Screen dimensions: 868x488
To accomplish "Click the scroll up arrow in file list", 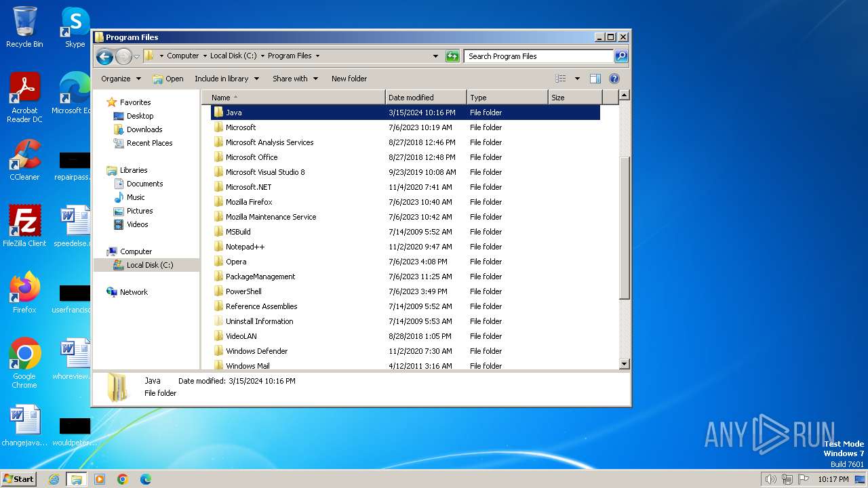I will tap(625, 96).
